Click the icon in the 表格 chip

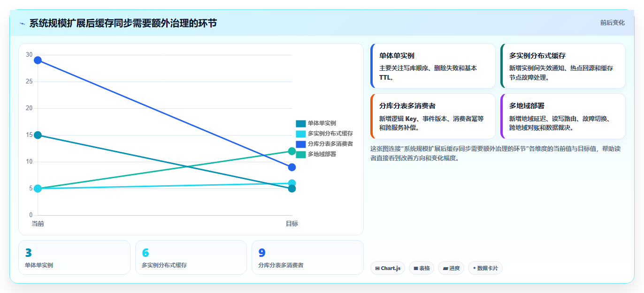(416, 269)
